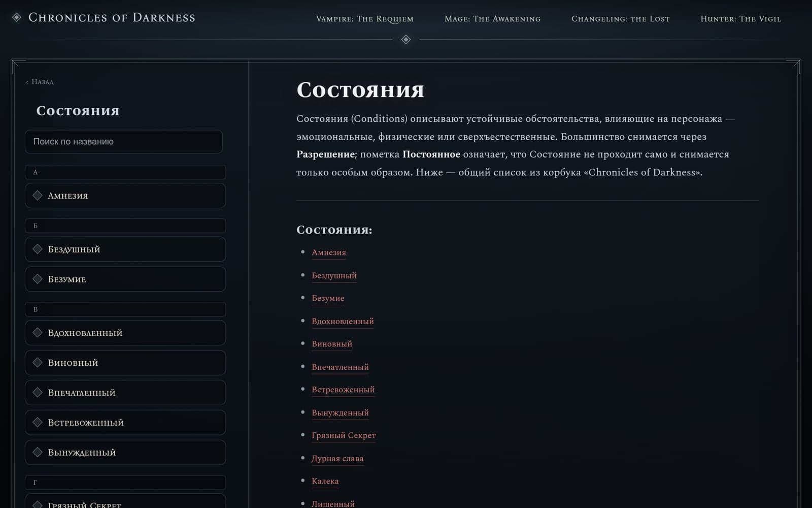Select Безумие in the sidebar list
812x508 pixels.
pos(125,279)
